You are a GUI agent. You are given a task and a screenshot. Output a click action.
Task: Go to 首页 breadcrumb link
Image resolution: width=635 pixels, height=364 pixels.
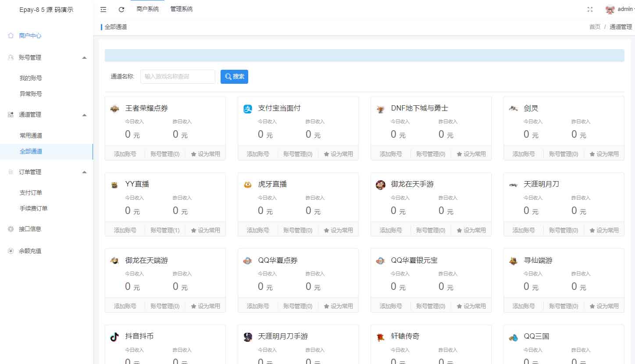pos(595,27)
